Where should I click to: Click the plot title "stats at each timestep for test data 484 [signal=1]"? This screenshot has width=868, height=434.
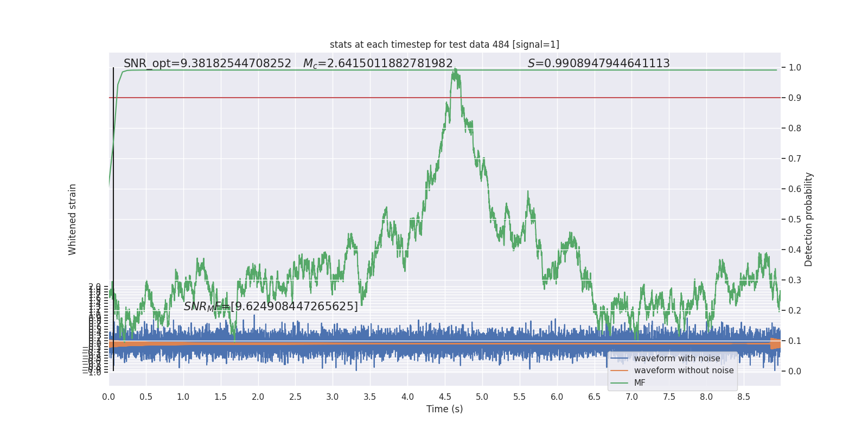coord(444,44)
